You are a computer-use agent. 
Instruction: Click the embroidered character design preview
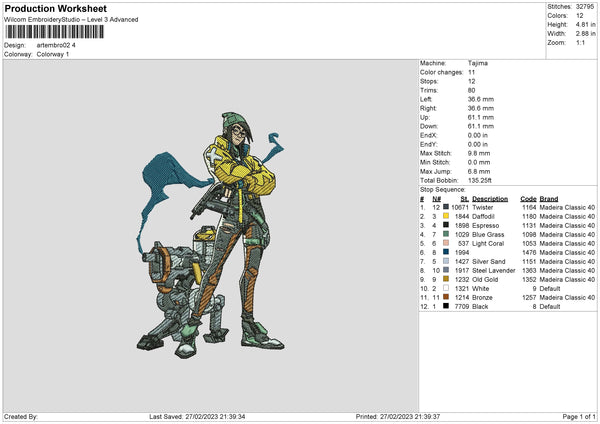pyautogui.click(x=211, y=235)
